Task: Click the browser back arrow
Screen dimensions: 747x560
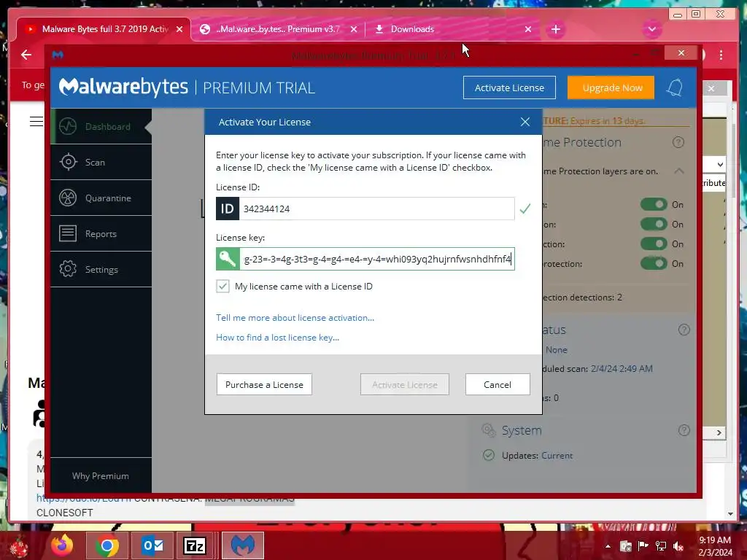Action: coord(26,55)
